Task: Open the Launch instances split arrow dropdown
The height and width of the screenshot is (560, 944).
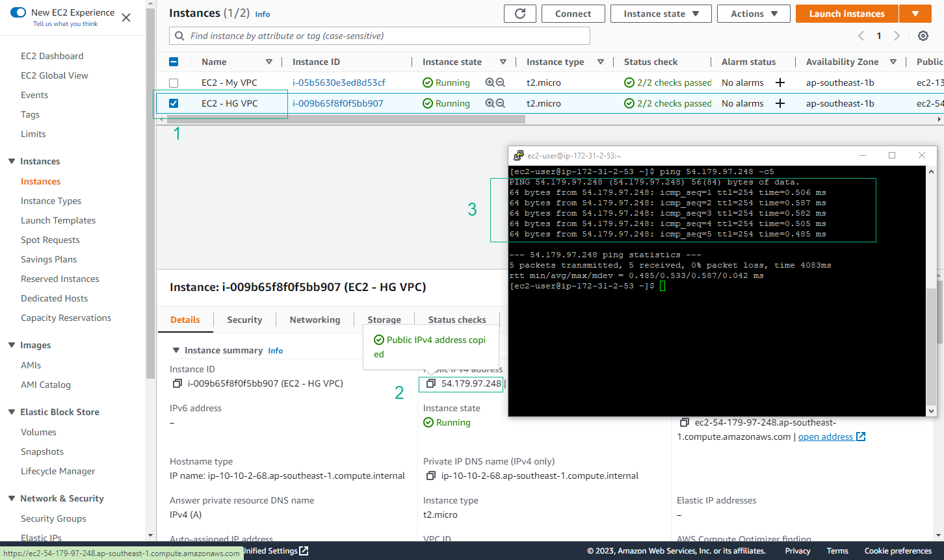Action: pos(915,14)
